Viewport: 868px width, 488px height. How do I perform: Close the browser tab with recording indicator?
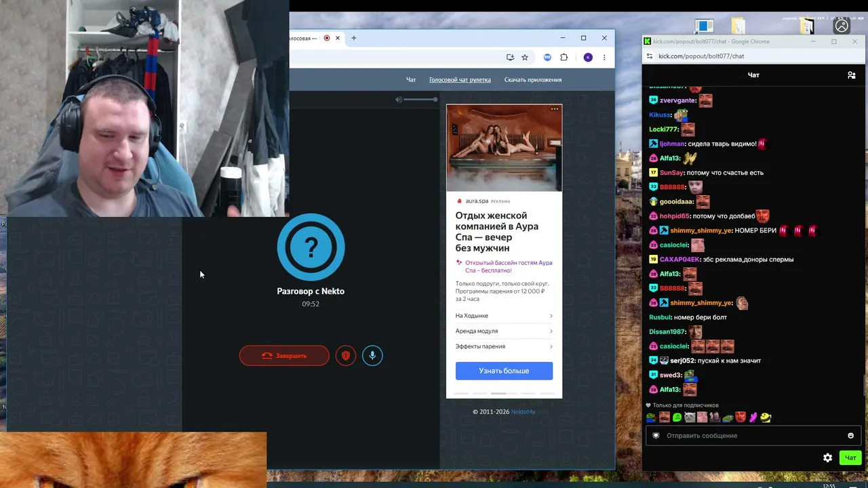[337, 38]
